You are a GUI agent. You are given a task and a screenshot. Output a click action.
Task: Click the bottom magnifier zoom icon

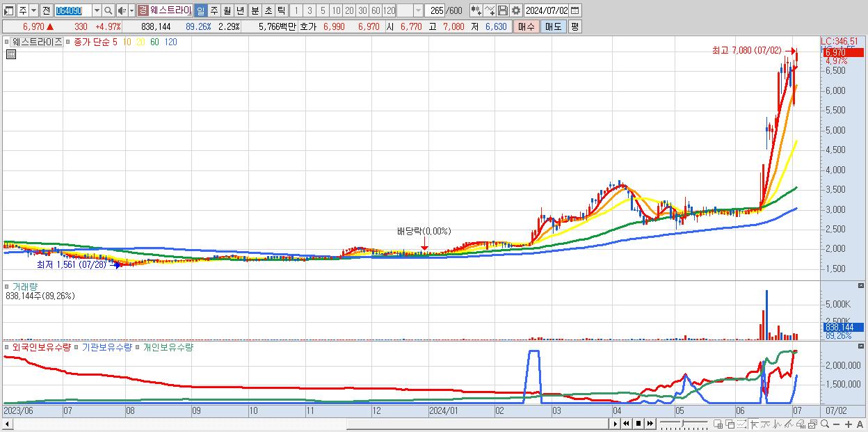point(825,424)
